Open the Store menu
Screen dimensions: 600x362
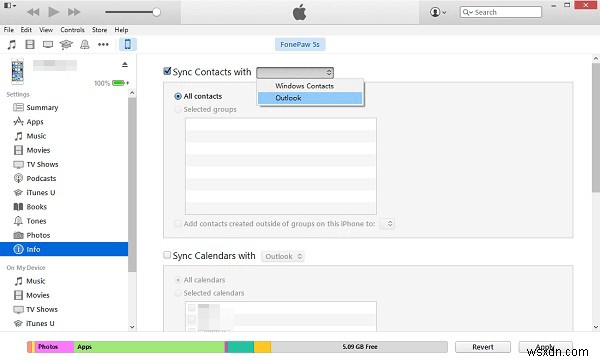(x=99, y=30)
